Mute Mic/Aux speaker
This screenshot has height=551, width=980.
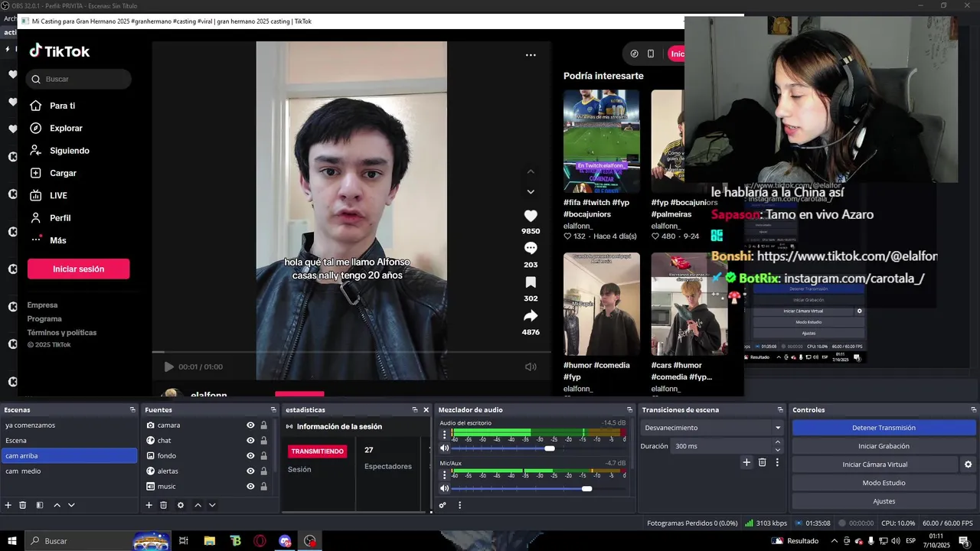(444, 488)
